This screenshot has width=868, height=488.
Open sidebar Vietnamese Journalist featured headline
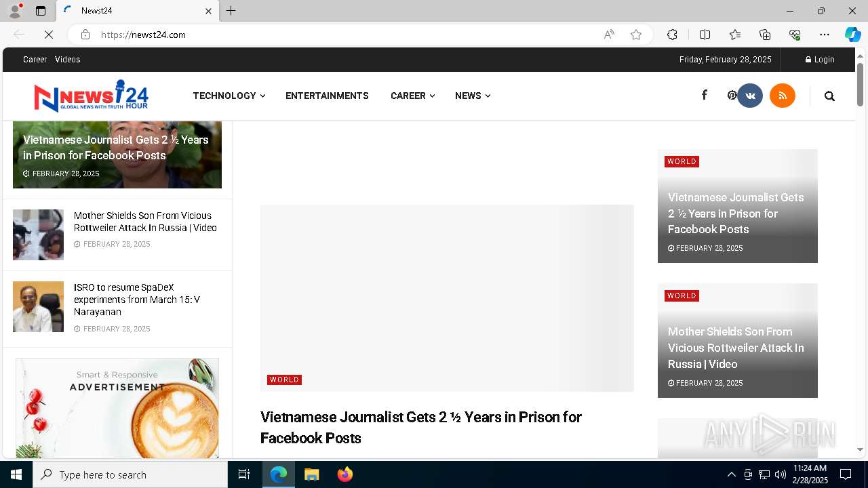pyautogui.click(x=116, y=147)
